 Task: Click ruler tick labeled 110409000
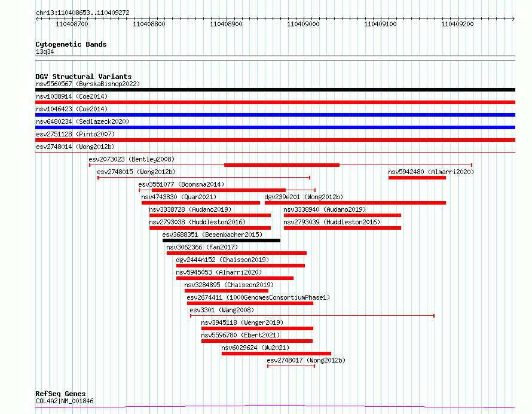303,24
